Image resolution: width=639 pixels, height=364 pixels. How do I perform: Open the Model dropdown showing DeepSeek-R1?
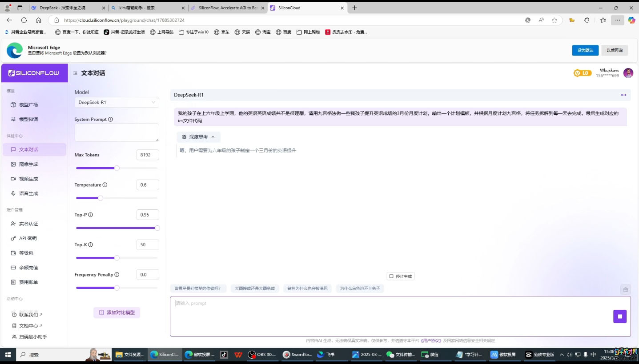click(x=117, y=102)
